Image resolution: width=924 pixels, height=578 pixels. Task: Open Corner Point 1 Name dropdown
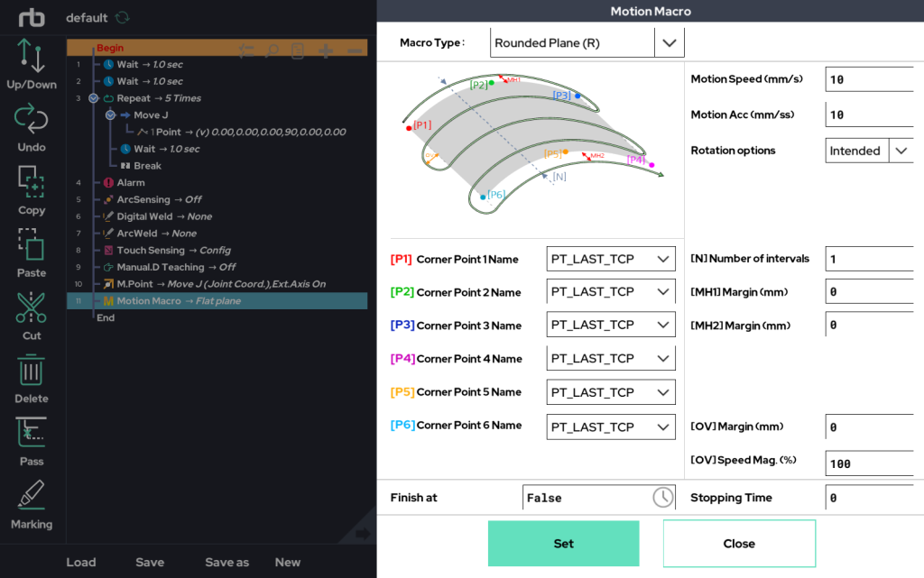click(611, 259)
